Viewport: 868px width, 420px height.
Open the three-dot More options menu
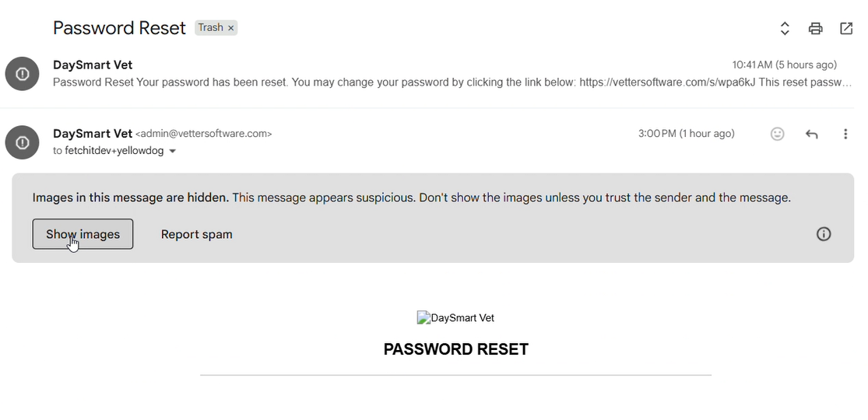845,134
